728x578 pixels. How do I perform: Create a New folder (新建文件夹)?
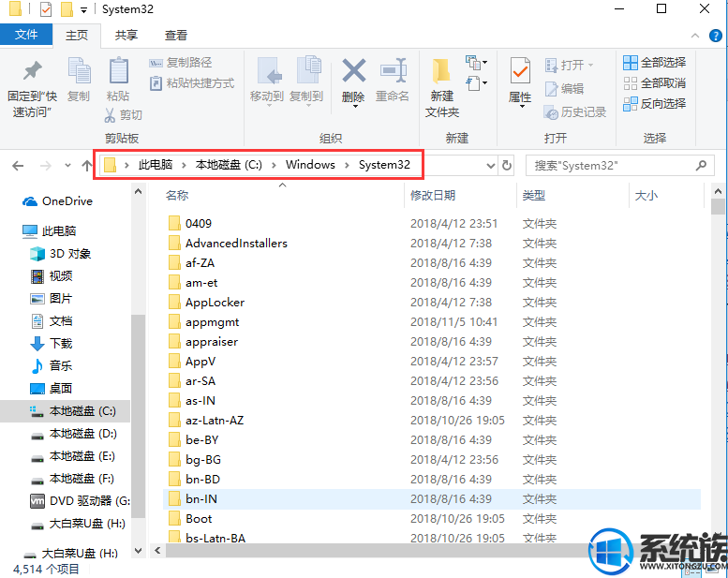click(441, 87)
